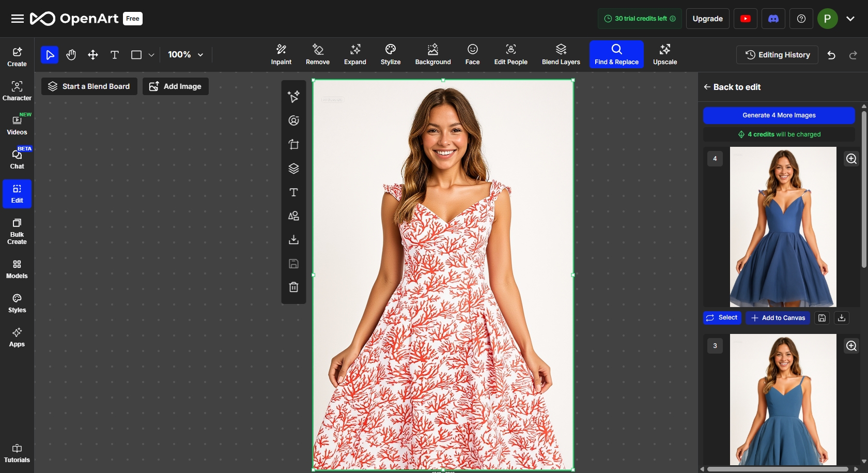Open Character section in sidebar
Screen dimensions: 868x473
coord(17,91)
